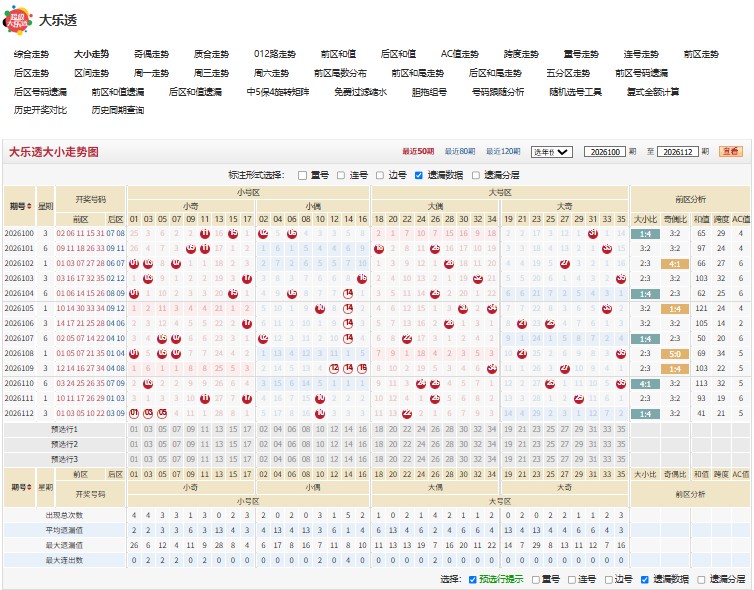The width and height of the screenshot is (754, 590).
Task: Open 周六走势 link
Action: click(x=272, y=73)
